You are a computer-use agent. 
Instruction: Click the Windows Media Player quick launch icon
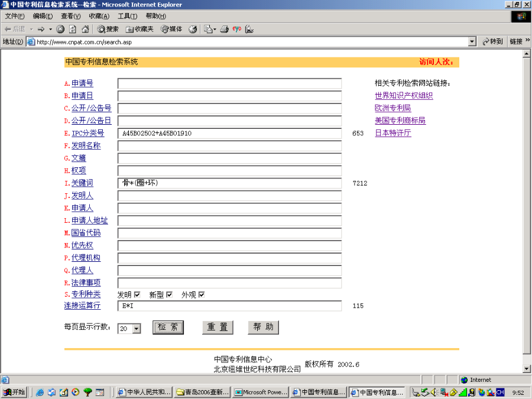(x=75, y=392)
